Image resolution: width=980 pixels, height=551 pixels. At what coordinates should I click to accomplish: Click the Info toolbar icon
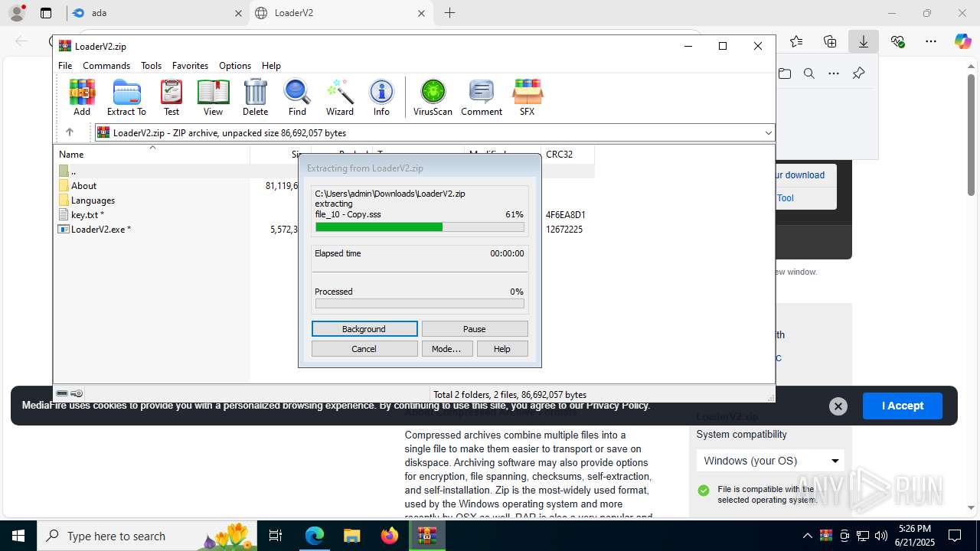click(381, 97)
